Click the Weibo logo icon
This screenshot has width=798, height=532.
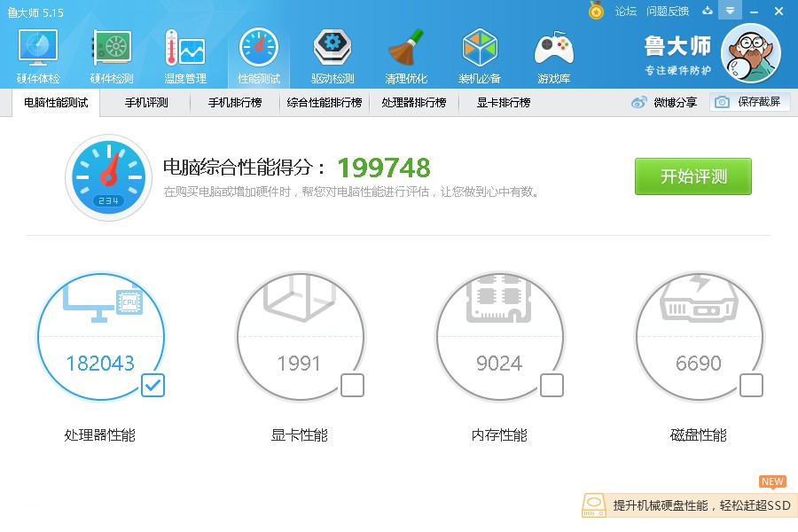(638, 102)
